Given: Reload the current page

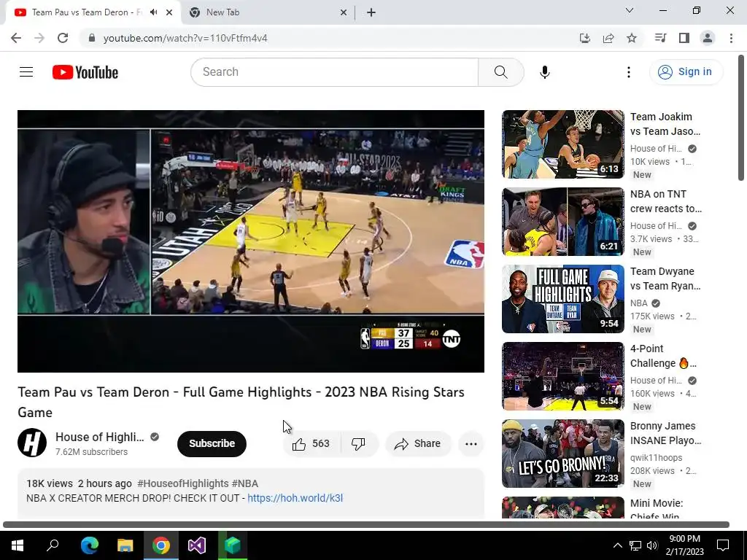Looking at the screenshot, I should (x=63, y=38).
